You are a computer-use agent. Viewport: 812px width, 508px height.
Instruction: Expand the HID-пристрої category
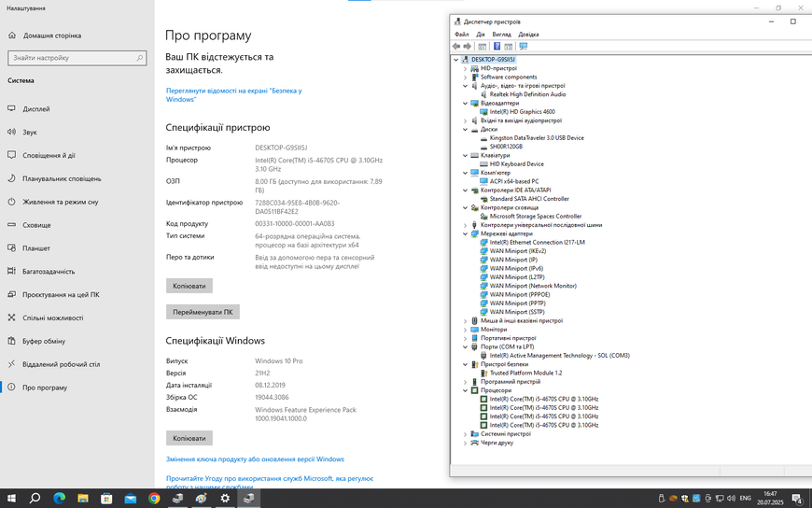tap(465, 68)
